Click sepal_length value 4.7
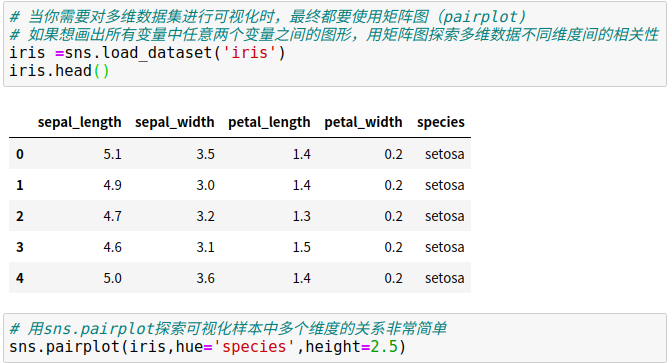 (112, 216)
